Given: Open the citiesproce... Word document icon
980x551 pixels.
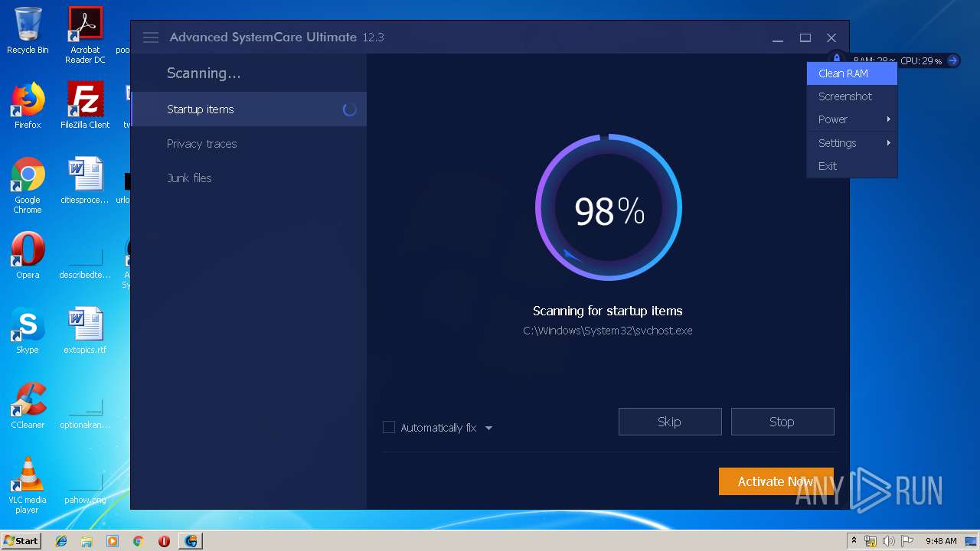Looking at the screenshot, I should (x=85, y=181).
